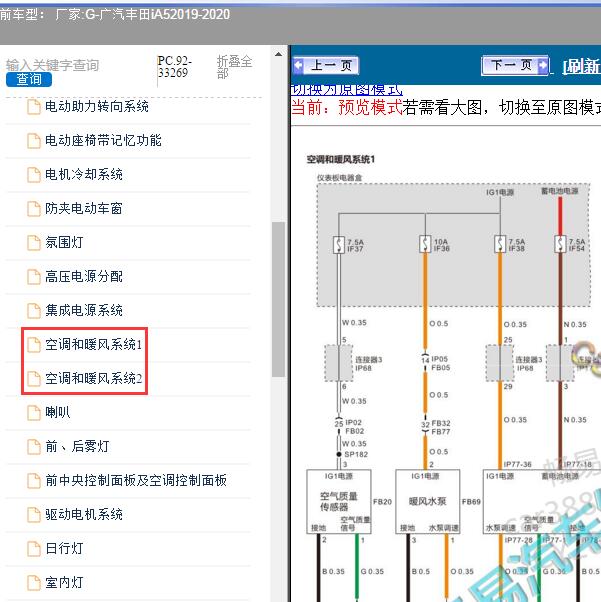The height and width of the screenshot is (602, 601).
Task: Click the 查询 search button
Action: click(29, 79)
